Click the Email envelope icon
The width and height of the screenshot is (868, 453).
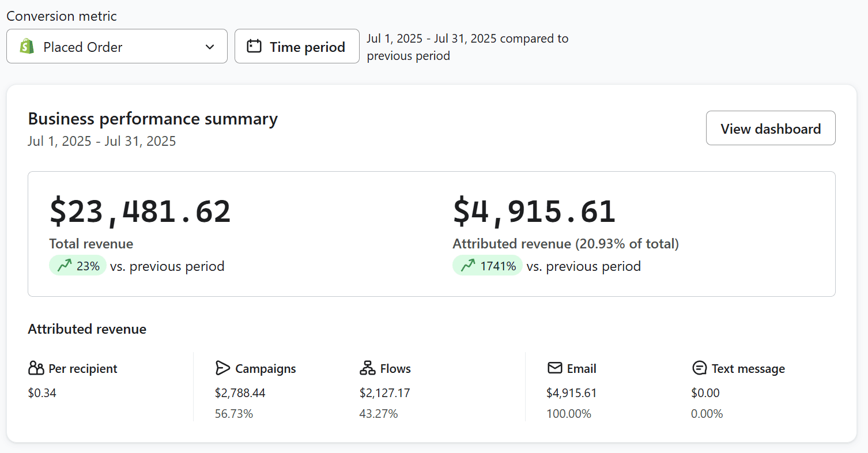tap(554, 368)
